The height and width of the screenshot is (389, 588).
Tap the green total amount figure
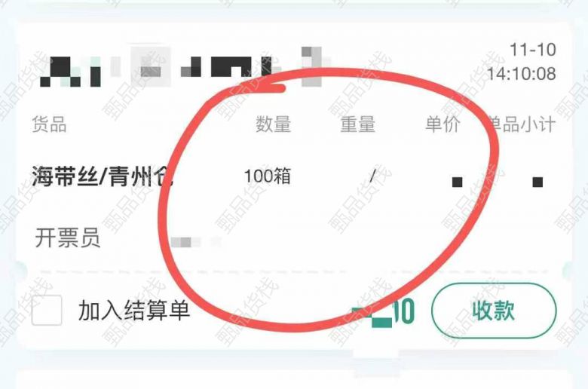(x=383, y=312)
